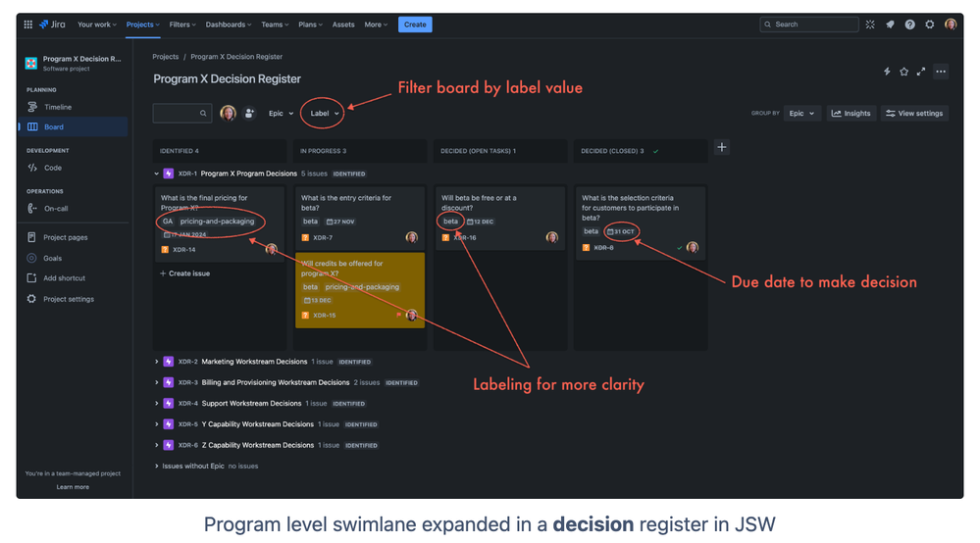Open View settings
Viewport: 980px width, 543px height.
(914, 113)
